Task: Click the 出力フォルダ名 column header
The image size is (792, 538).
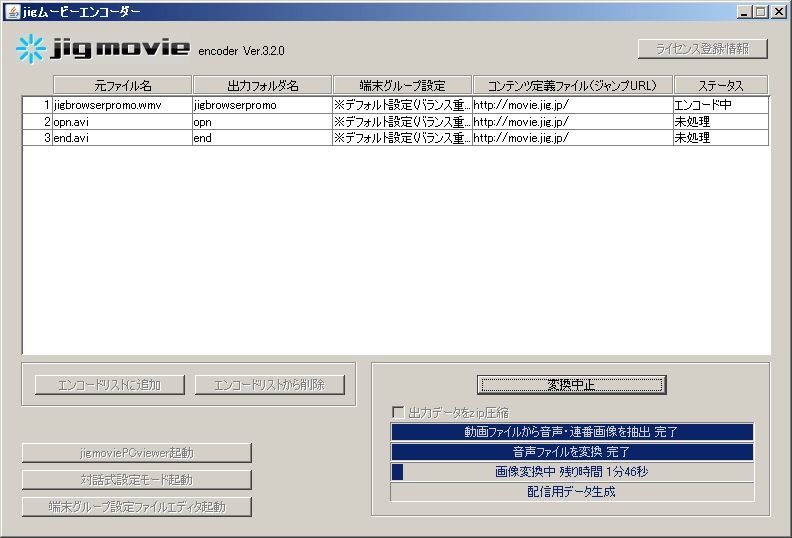Action: tap(262, 85)
